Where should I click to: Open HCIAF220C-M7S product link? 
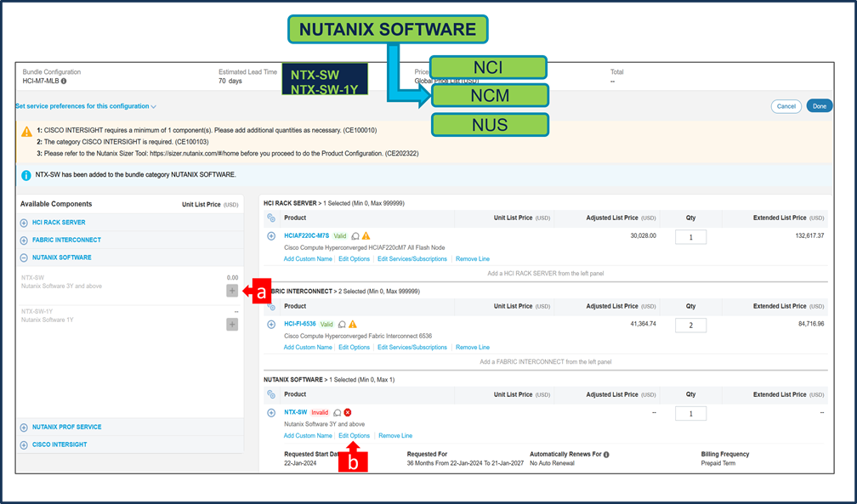[307, 235]
